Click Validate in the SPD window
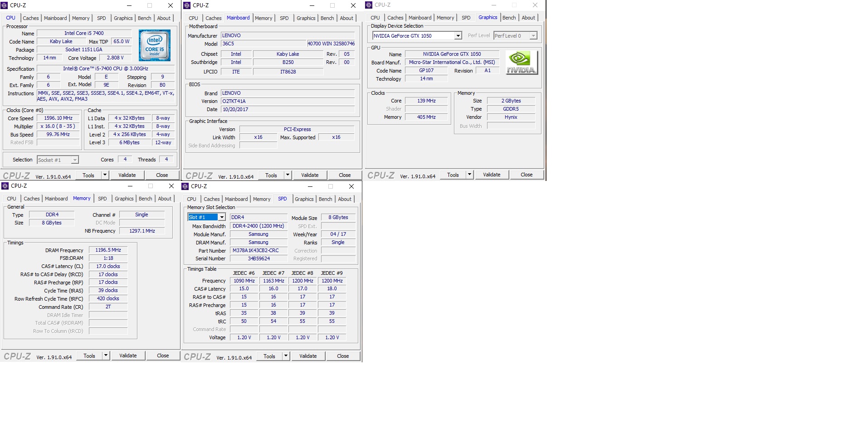 click(308, 356)
